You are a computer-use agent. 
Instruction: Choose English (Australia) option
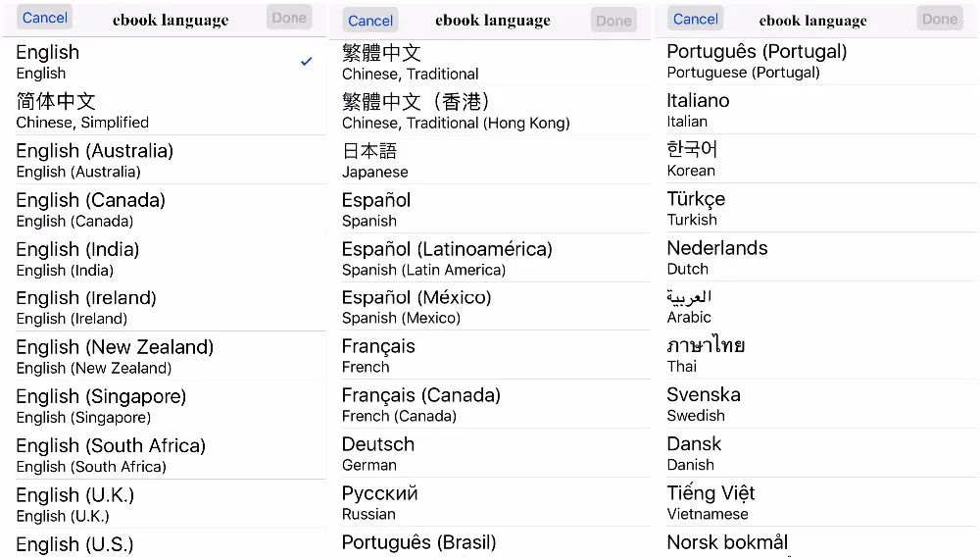pyautogui.click(x=165, y=160)
